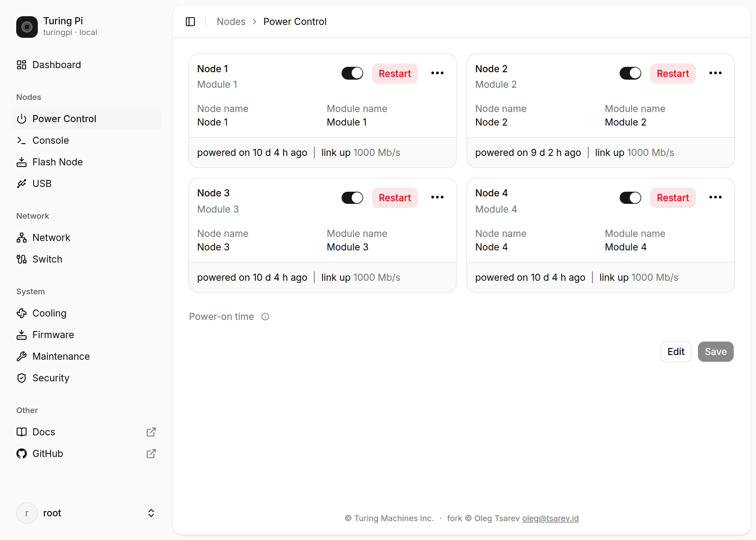The height and width of the screenshot is (540, 756).
Task: Click the Dashboard grid icon
Action: (22, 65)
